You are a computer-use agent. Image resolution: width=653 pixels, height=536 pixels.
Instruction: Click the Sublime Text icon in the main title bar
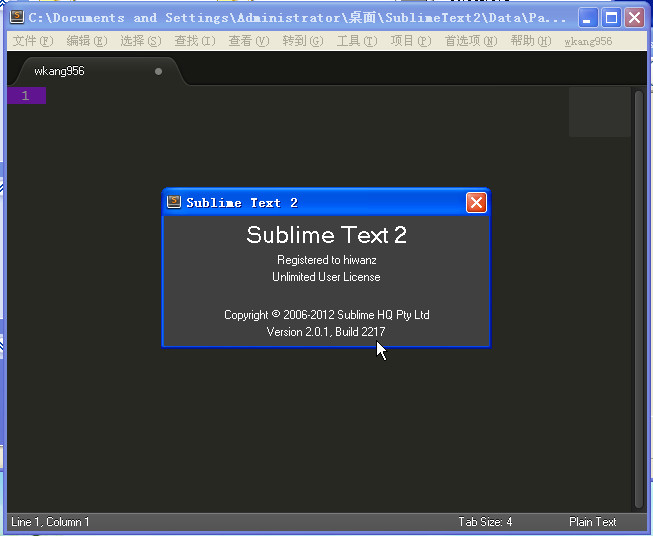coord(17,17)
